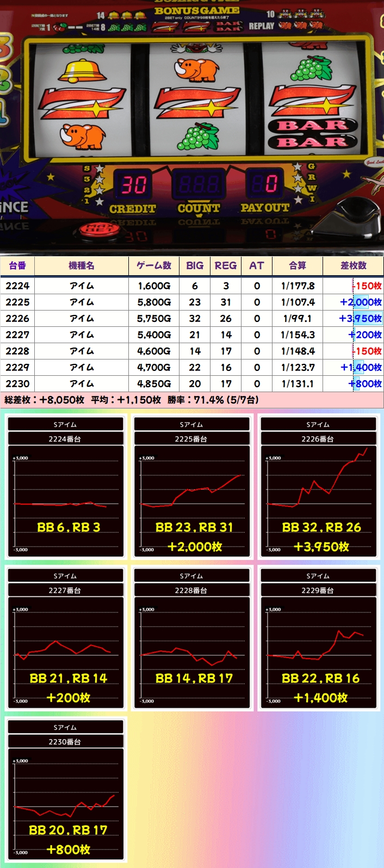Click the 5,750G game count cell
The image size is (384, 868).
(x=154, y=318)
